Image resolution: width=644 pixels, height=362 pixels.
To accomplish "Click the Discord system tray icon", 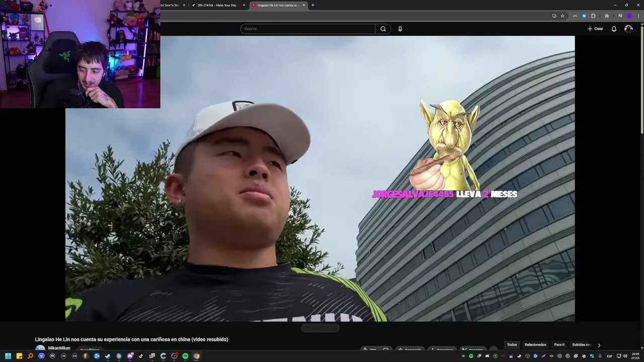I will coord(488,356).
